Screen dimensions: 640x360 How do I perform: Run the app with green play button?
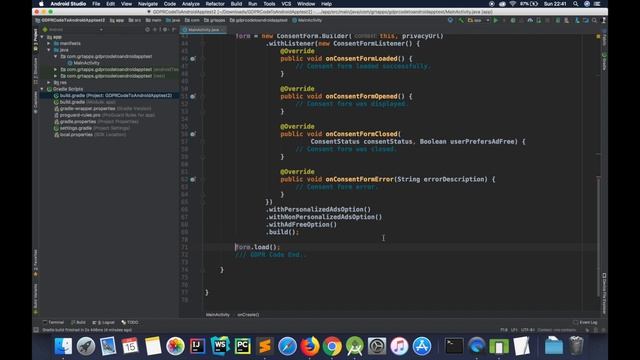[496, 20]
